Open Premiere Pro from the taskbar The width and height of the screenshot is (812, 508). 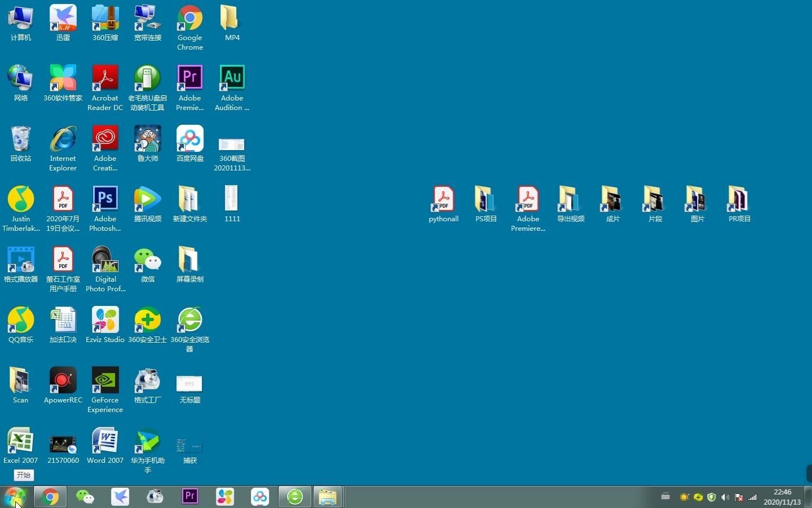[190, 497]
